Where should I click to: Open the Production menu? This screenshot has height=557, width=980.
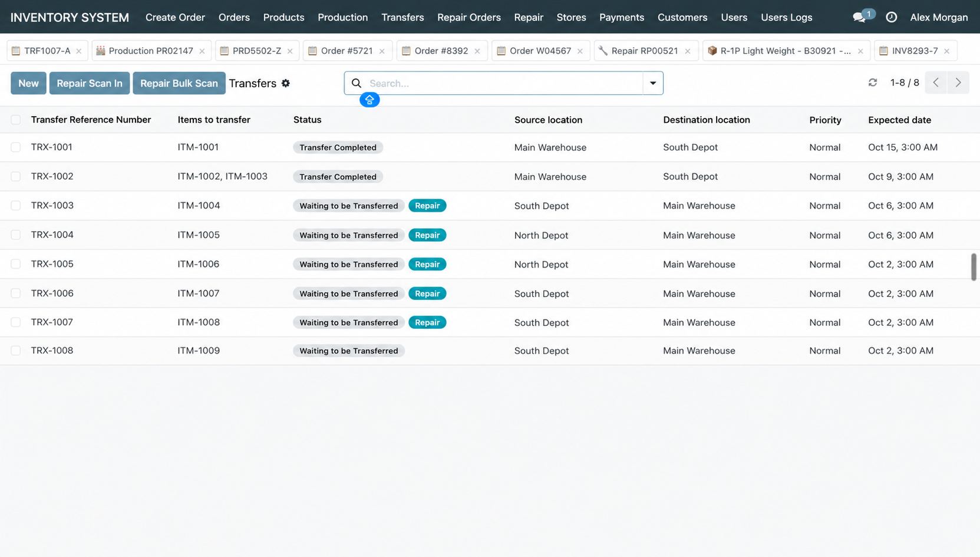click(x=342, y=17)
